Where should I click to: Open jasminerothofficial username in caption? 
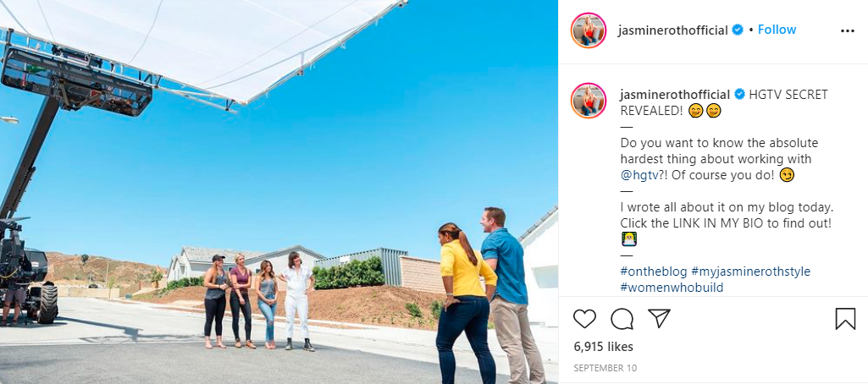point(676,95)
